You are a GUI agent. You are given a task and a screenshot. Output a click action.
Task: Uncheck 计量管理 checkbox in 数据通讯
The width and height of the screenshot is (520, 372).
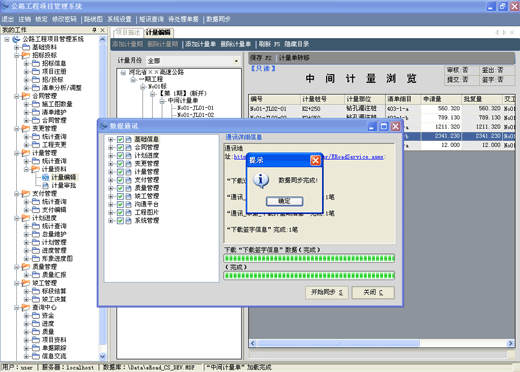pos(120,172)
